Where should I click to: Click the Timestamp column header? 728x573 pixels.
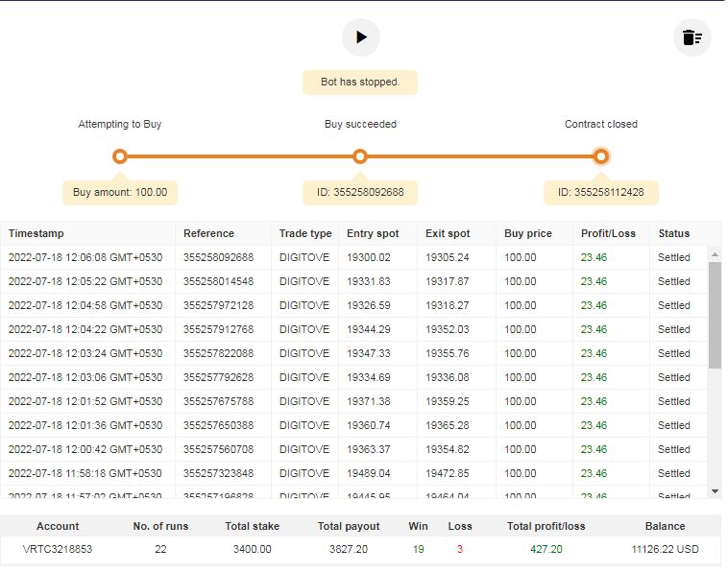(36, 233)
